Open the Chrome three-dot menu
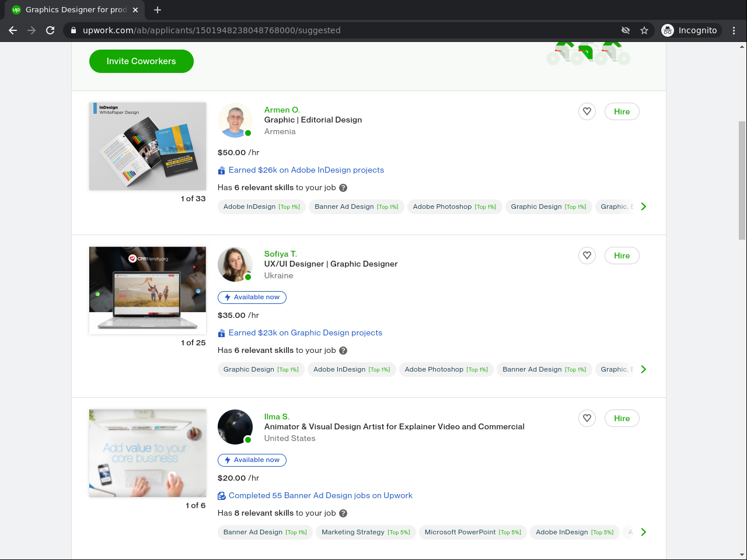Screen dimensions: 747x560 (734, 30)
